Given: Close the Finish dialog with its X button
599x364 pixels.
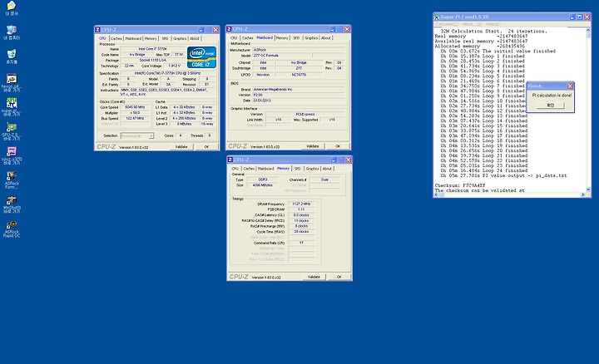Looking at the screenshot, I should (570, 86).
